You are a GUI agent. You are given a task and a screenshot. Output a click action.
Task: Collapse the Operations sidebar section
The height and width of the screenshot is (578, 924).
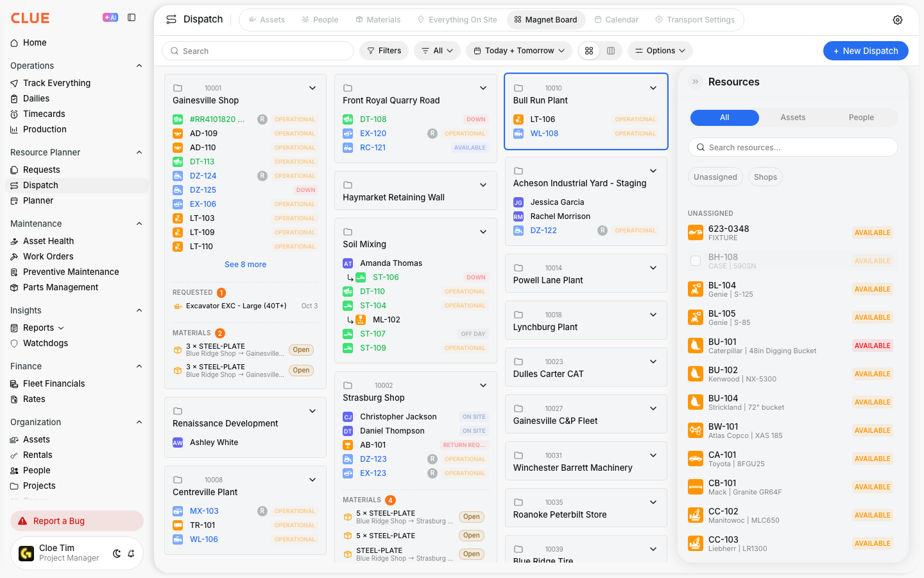(139, 66)
